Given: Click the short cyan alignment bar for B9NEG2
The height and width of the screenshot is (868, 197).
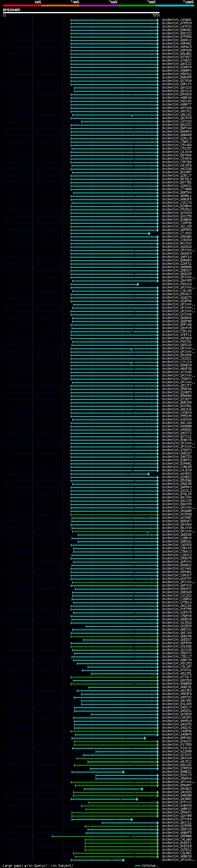Looking at the screenshot, I should (x=98, y=772).
